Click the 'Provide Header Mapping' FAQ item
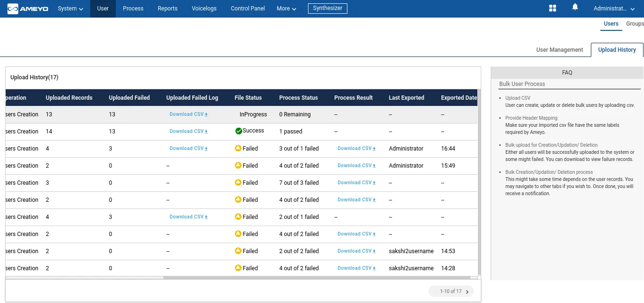The width and height of the screenshot is (644, 303). [532, 118]
